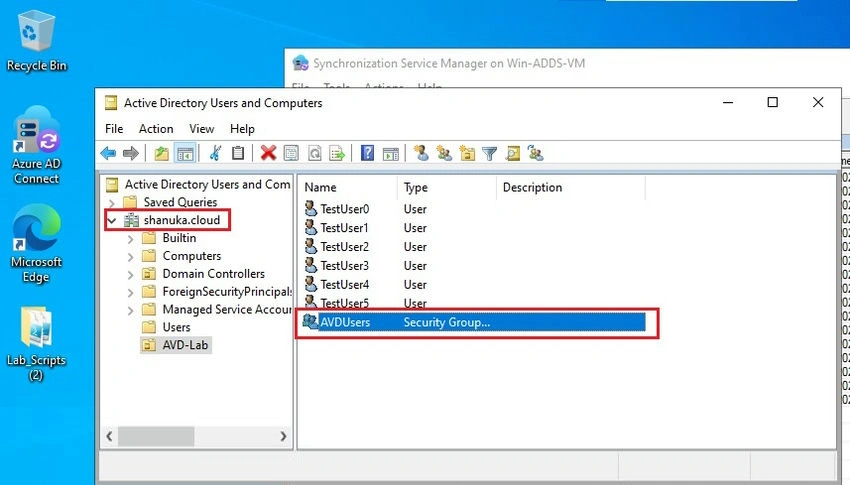Click AVDUsers Security Group type cell
The height and width of the screenshot is (485, 850).
pyautogui.click(x=447, y=322)
